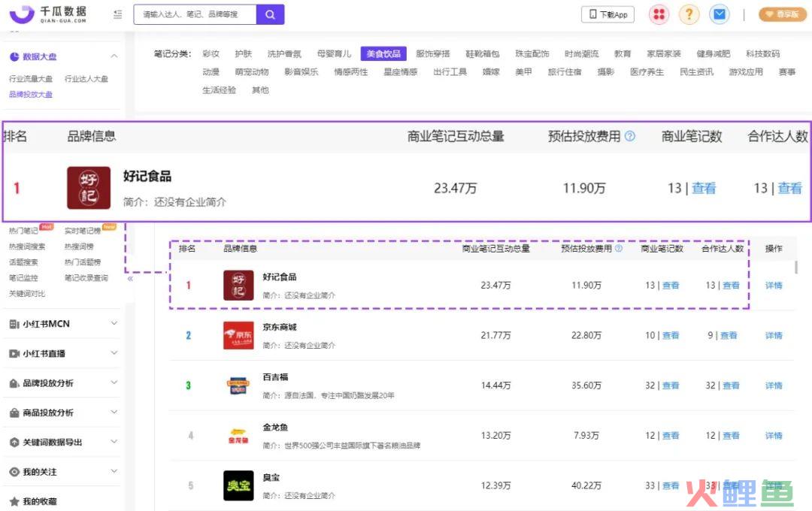Click the 下载App button
Screen dimensions: 812x511
point(608,14)
